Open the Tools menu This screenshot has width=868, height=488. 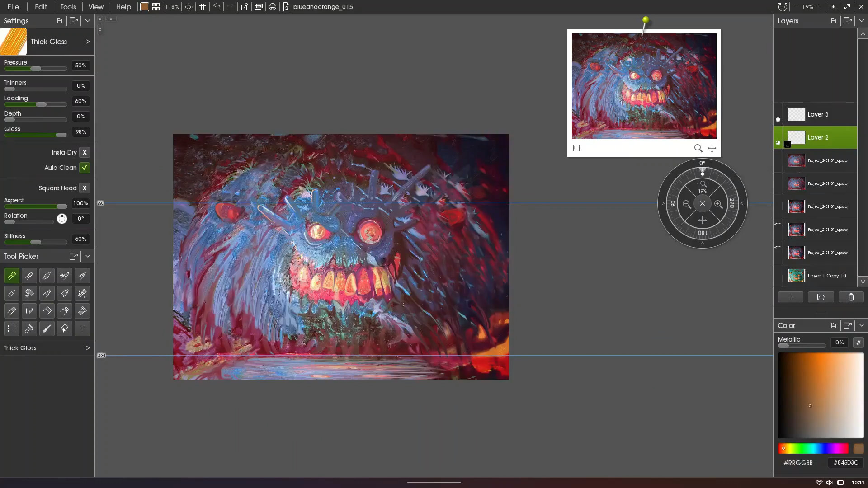point(68,7)
